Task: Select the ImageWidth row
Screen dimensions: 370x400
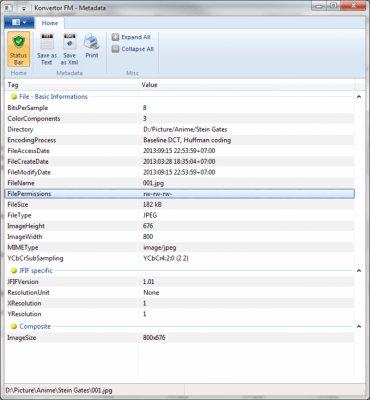Action: (x=179, y=237)
